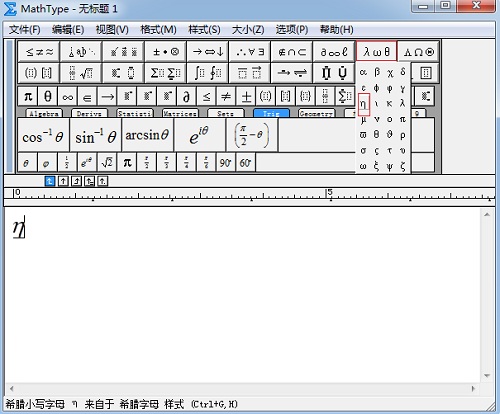The height and width of the screenshot is (414, 500).
Task: Select the second tab-stop alignment button
Action: click(63, 181)
